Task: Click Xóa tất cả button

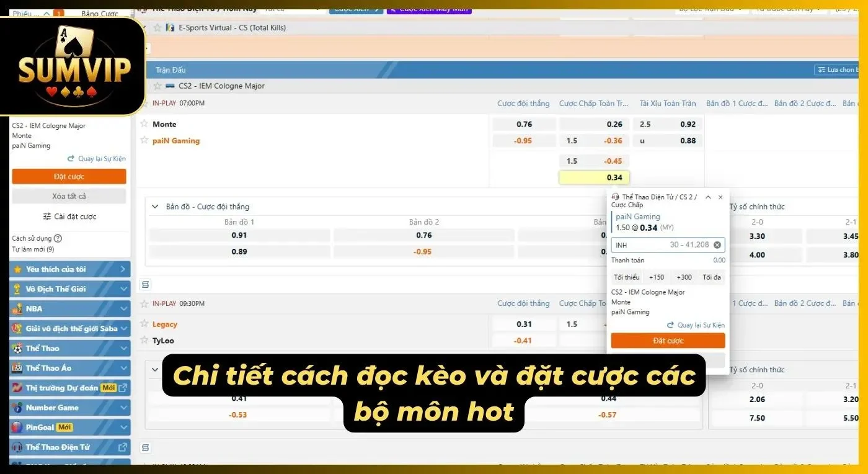Action: click(x=69, y=196)
